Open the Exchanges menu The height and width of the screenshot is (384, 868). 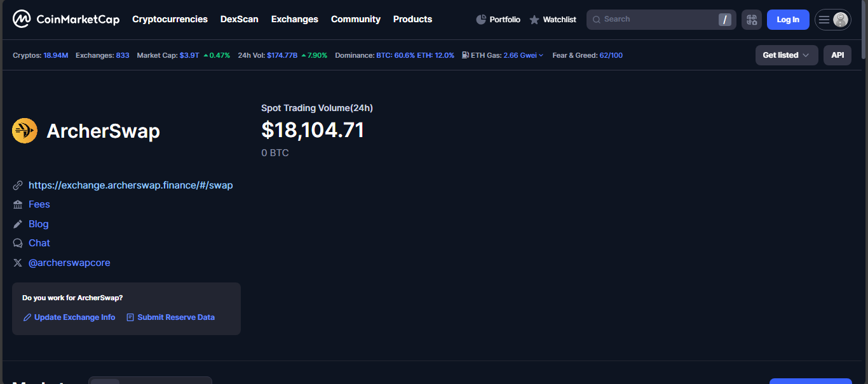294,19
